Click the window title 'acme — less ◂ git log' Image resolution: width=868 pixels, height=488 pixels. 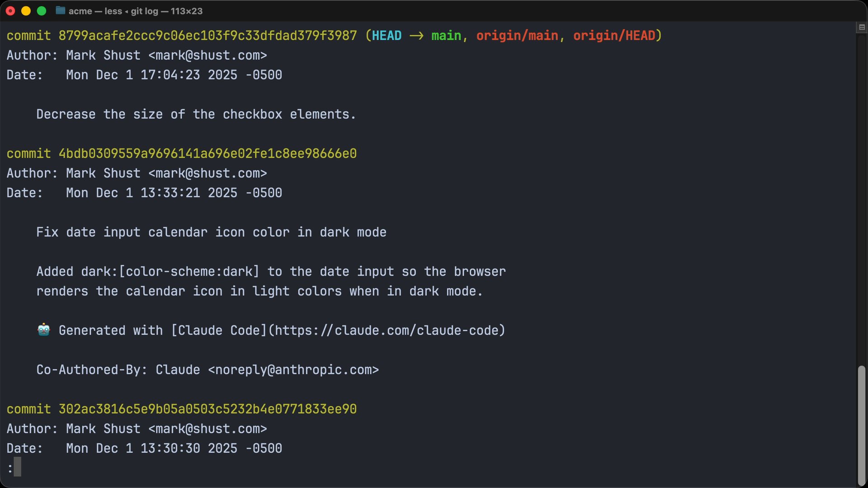pyautogui.click(x=135, y=11)
